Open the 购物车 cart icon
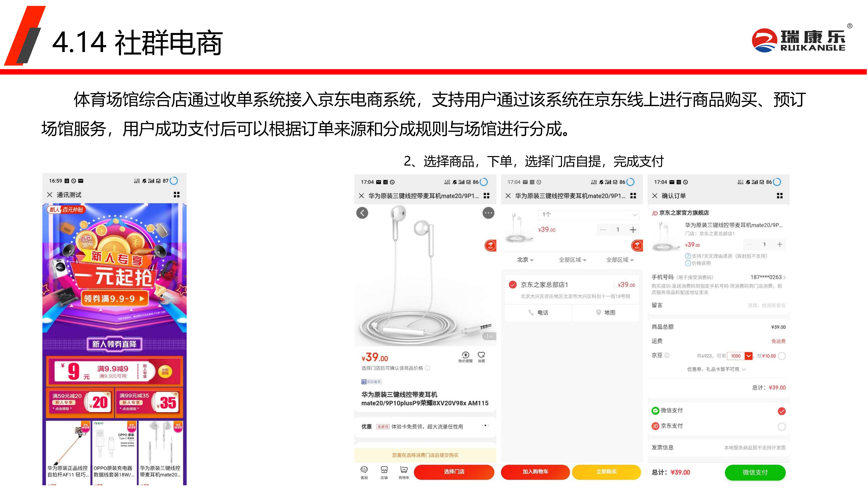 [x=404, y=472]
